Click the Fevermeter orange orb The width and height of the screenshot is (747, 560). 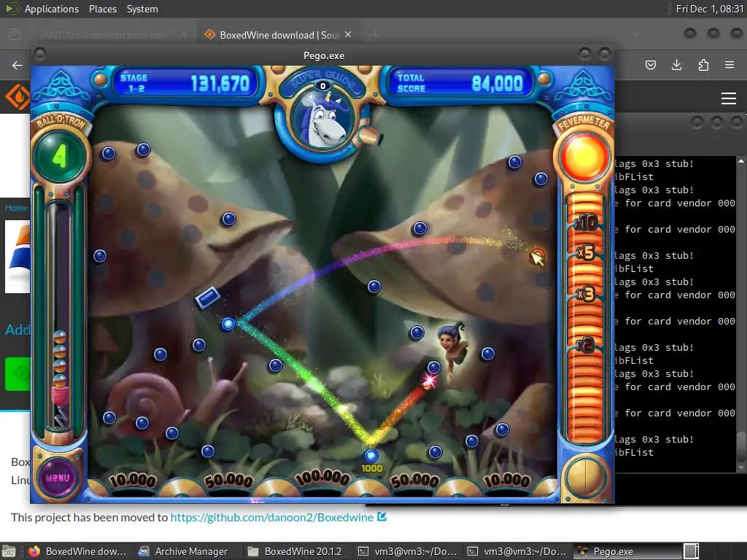point(584,157)
